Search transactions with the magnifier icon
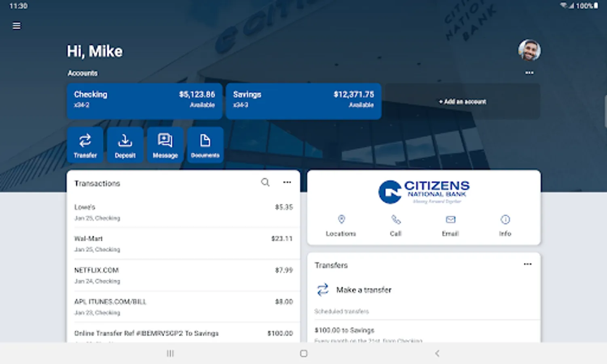 click(x=265, y=182)
